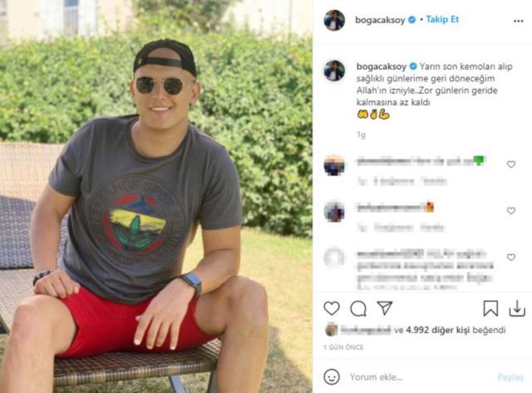The height and width of the screenshot is (393, 532).
Task: Like the third blurred comment
Action: tap(511, 257)
